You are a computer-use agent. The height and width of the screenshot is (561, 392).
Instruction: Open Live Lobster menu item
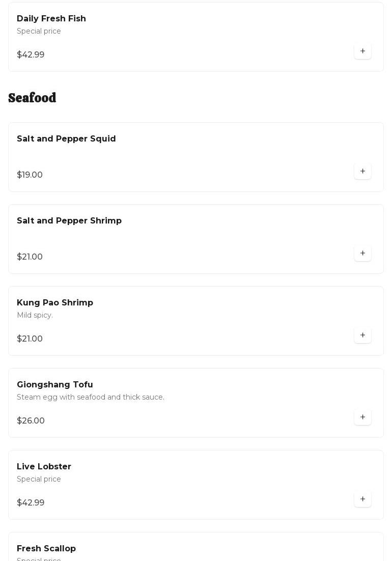44,467
